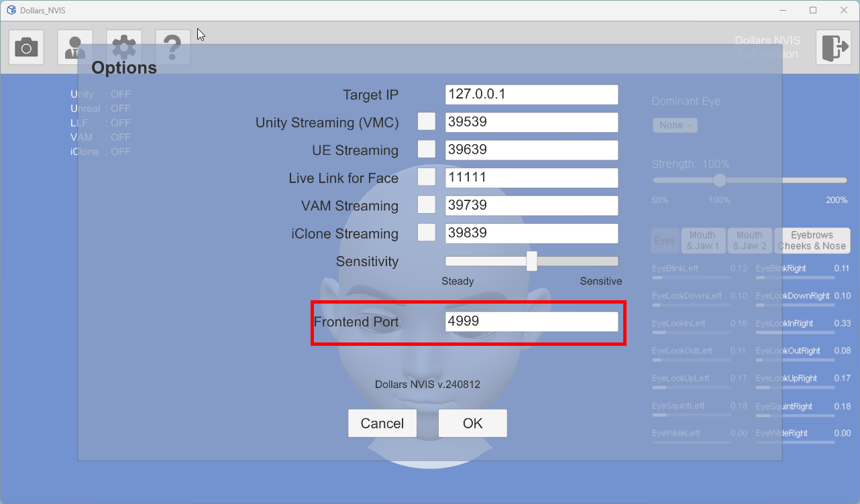Open the Eyebrows Cheeks & Nose tab

812,241
